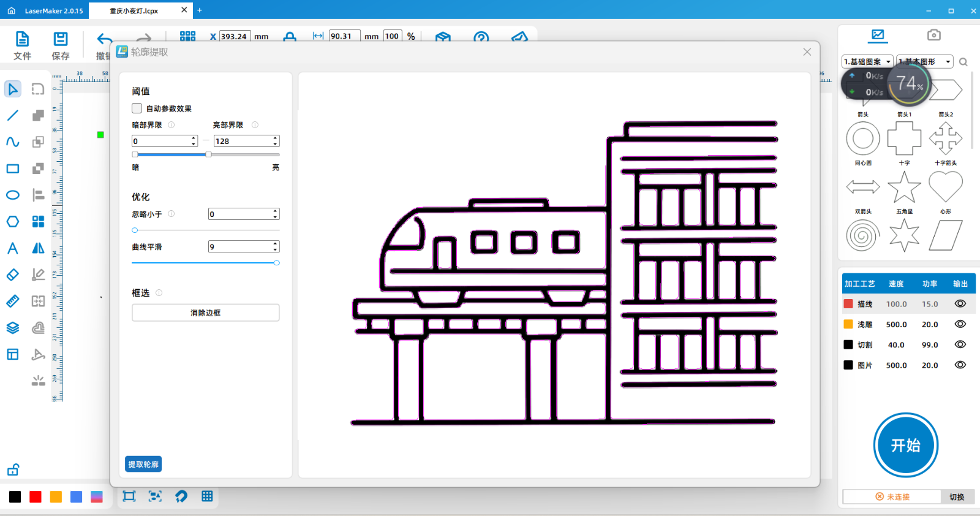Adjust the dark-bright threshold slider handle
Screen dimensions: 980x516
[209, 154]
